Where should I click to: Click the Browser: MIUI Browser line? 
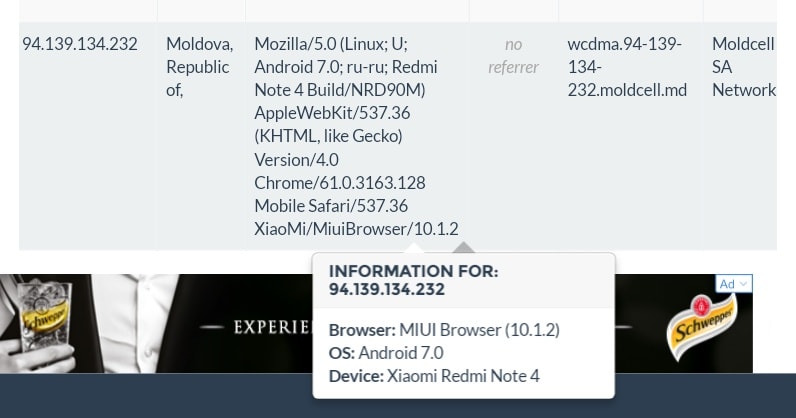[x=443, y=329]
